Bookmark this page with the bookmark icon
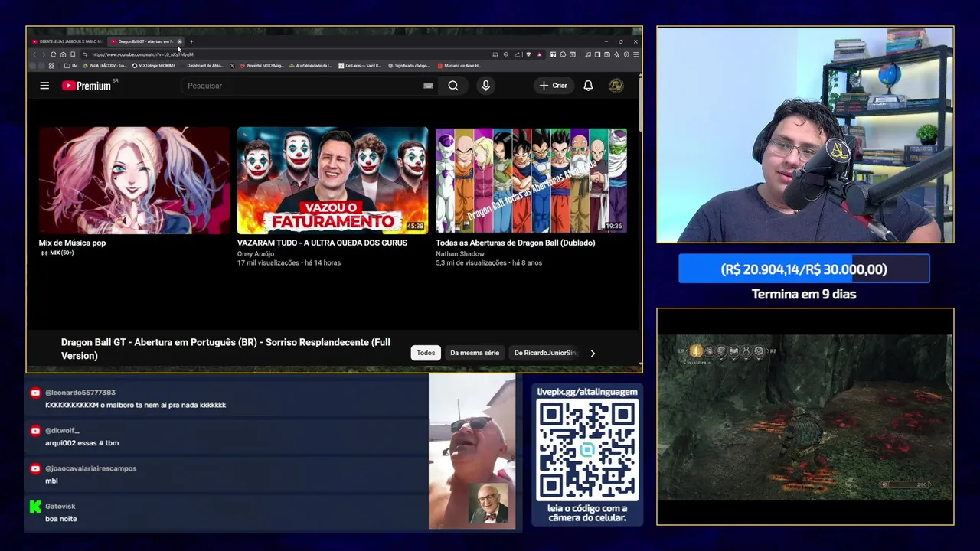 pyautogui.click(x=73, y=54)
